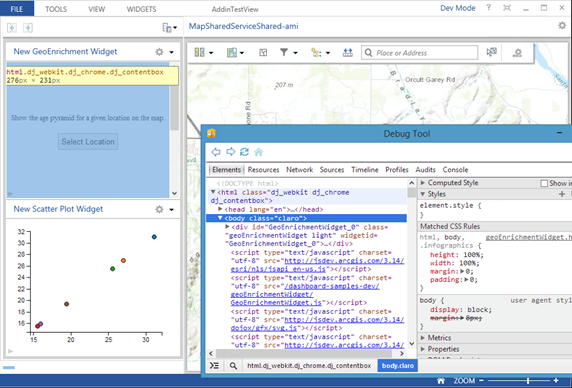Toggle Dev Mode in the title bar
The height and width of the screenshot is (388, 572).
click(x=457, y=8)
